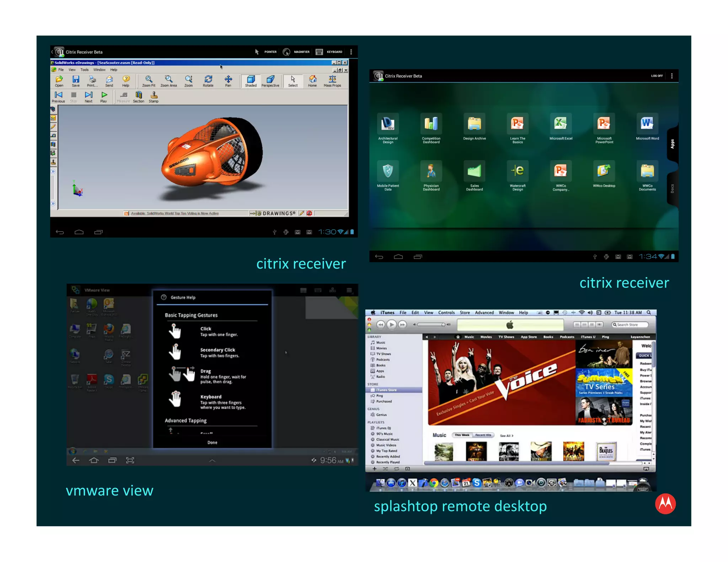Launch the Architectural Design app

tap(388, 129)
